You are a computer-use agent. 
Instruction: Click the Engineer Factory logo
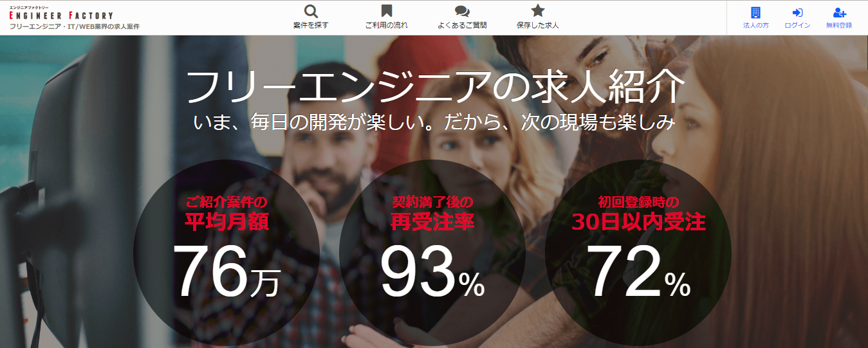(x=61, y=14)
